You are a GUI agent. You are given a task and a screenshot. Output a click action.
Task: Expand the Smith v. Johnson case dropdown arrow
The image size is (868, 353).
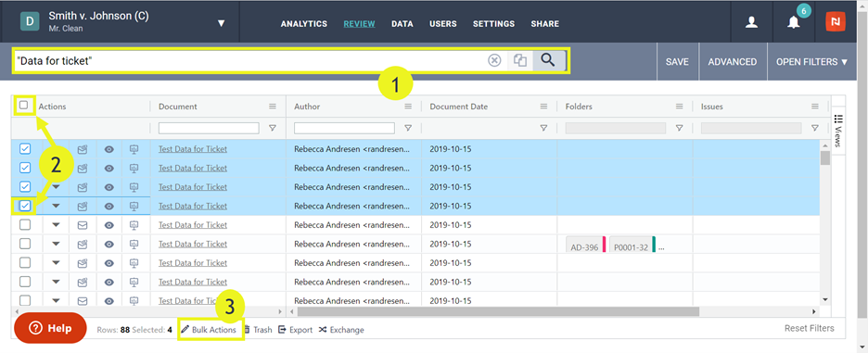[221, 23]
